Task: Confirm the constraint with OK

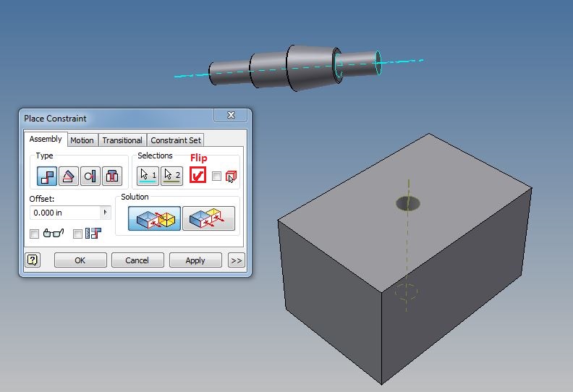Action: 80,260
